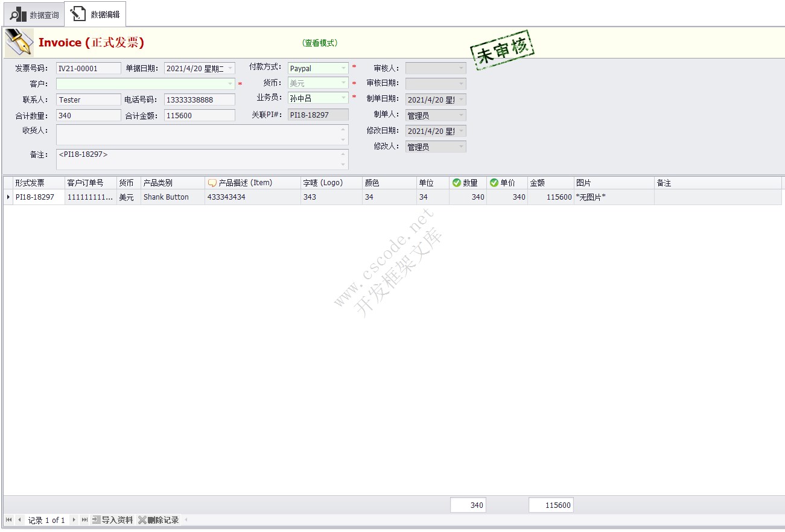Open the 制单人 管理员 dropdown
The image size is (785, 532).
[462, 115]
